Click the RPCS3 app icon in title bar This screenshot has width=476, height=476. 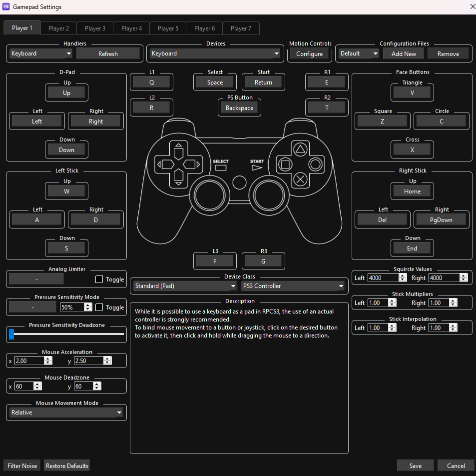coord(6,6)
